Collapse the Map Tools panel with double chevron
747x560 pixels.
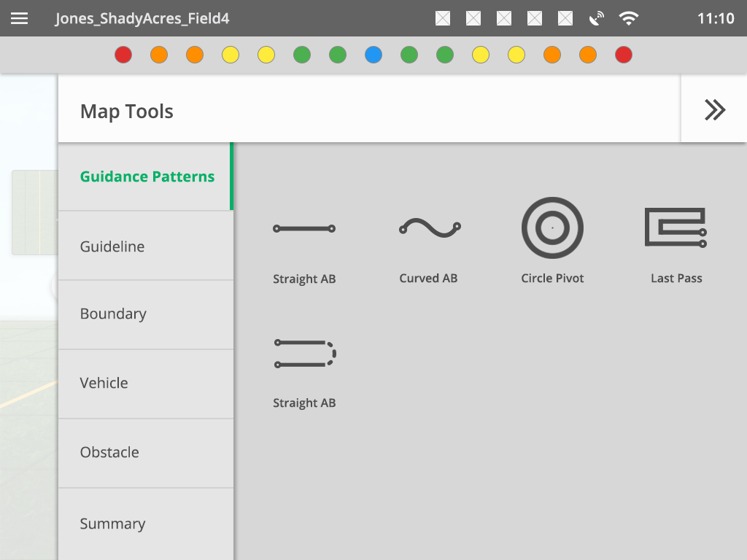tap(714, 109)
